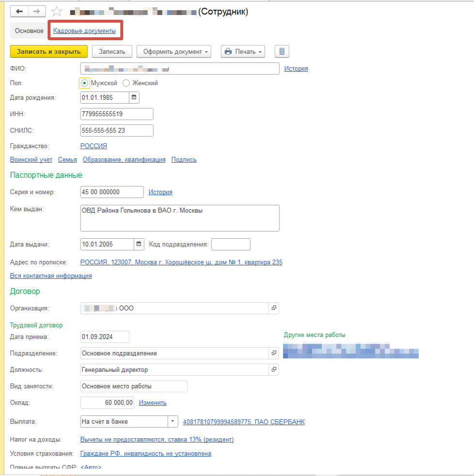Click the Кем выдан text area
Screen dimensions: 474x476
pos(180,218)
